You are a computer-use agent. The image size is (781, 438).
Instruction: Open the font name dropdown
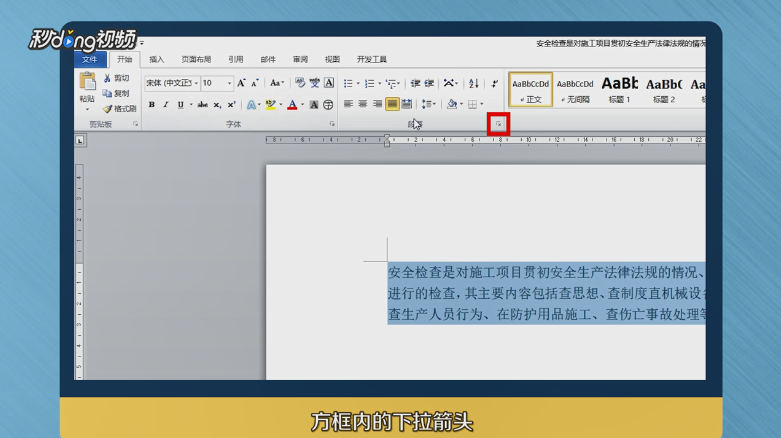[196, 83]
